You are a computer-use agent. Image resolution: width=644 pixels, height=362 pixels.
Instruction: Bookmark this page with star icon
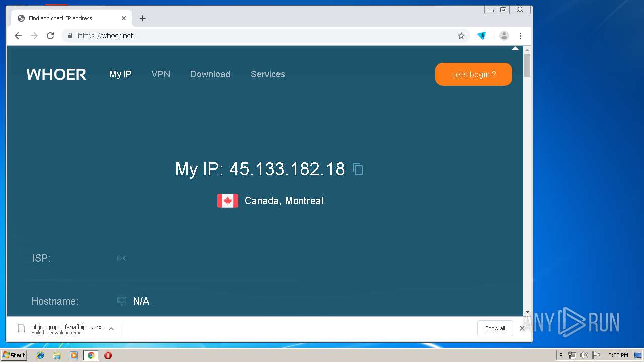click(x=461, y=36)
